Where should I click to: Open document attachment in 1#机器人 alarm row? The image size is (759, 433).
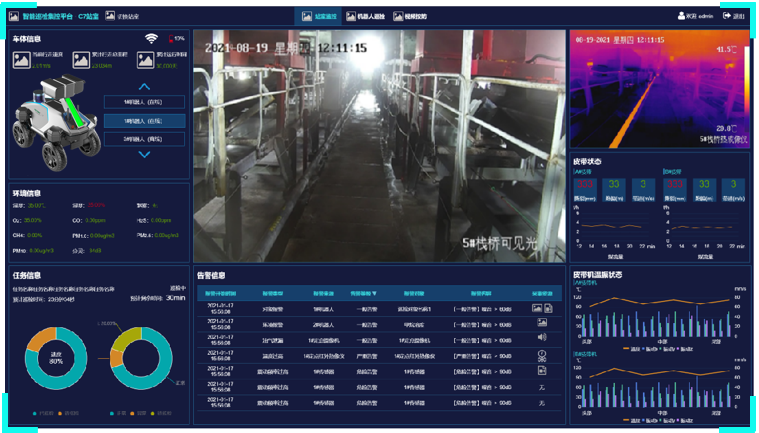point(548,308)
